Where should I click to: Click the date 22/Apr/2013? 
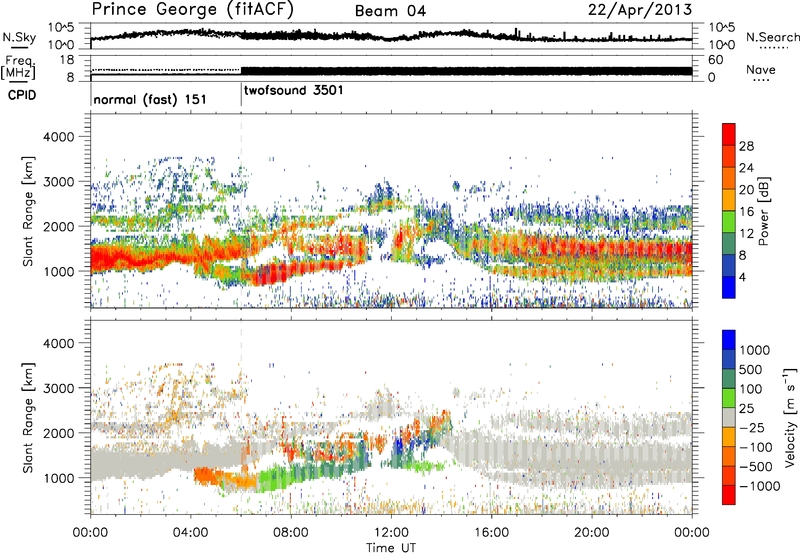640,10
